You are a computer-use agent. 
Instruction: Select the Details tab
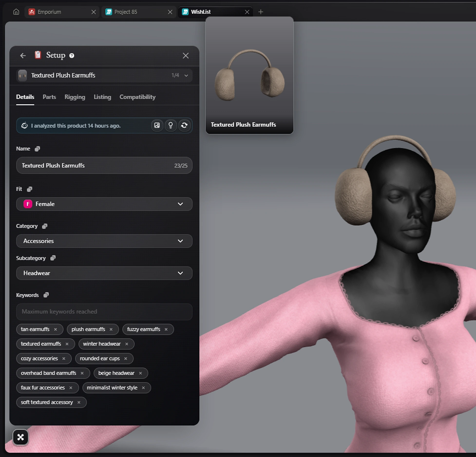coord(25,97)
